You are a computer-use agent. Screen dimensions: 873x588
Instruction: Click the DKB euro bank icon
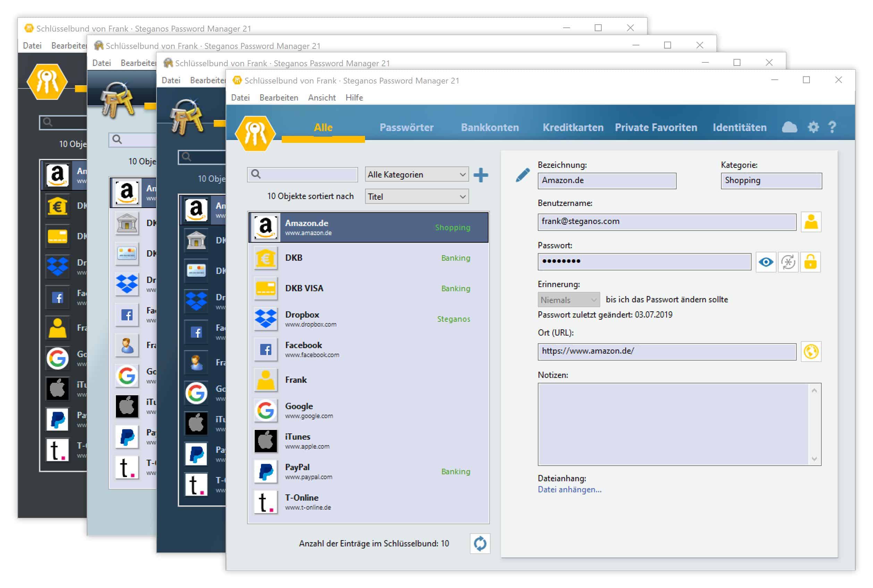(x=265, y=258)
